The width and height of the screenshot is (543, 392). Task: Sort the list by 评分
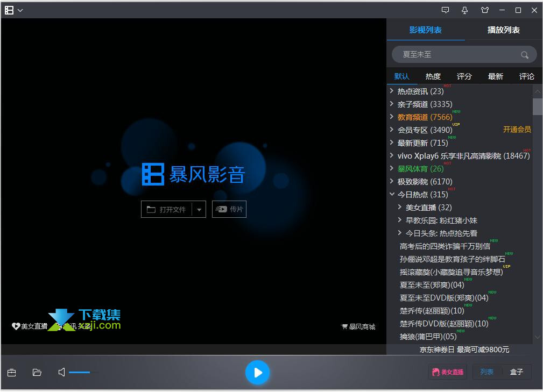tap(464, 76)
